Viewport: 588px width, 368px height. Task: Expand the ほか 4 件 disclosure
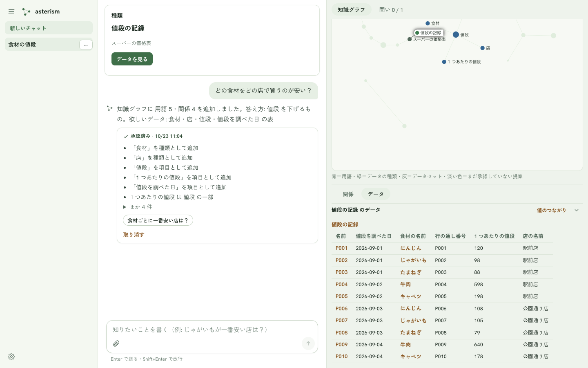138,207
